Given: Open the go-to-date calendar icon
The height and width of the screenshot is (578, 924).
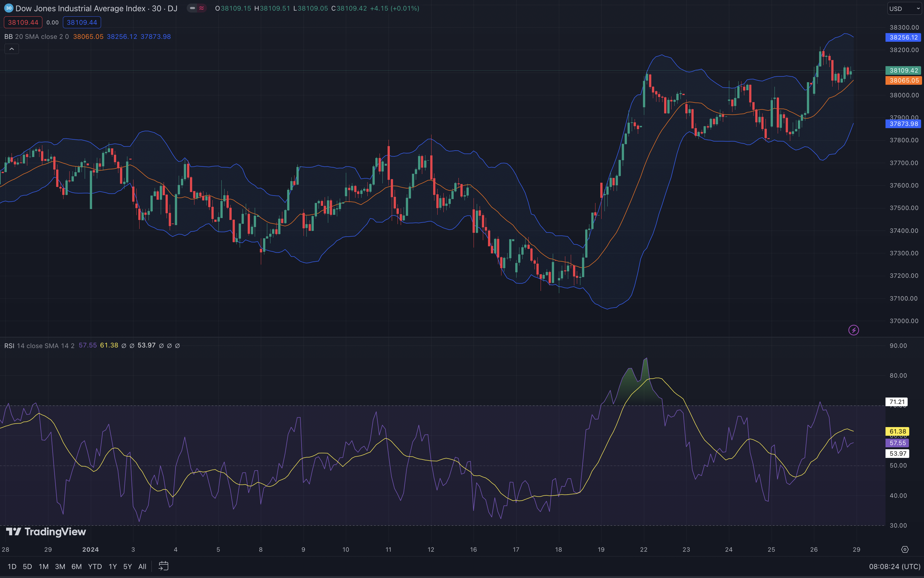Looking at the screenshot, I should click(163, 566).
